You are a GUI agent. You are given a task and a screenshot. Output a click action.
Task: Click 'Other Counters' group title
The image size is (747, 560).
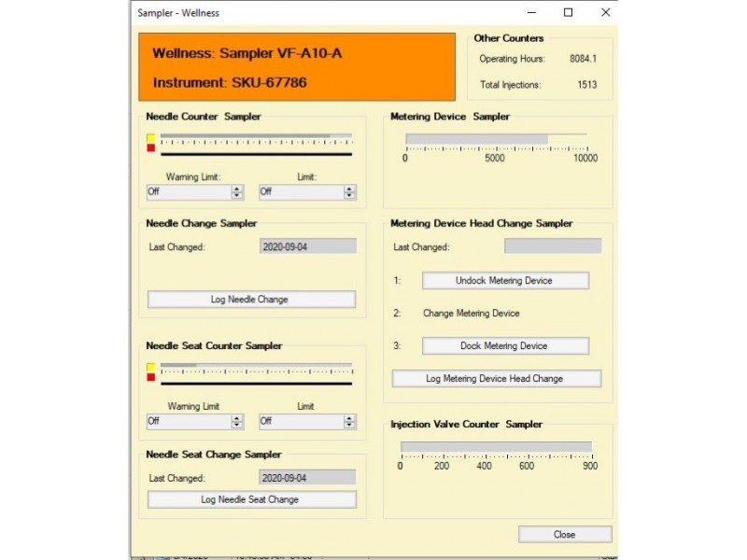[x=509, y=38]
